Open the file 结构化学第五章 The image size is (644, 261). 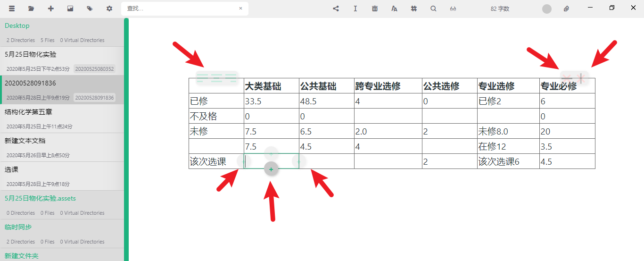62,118
